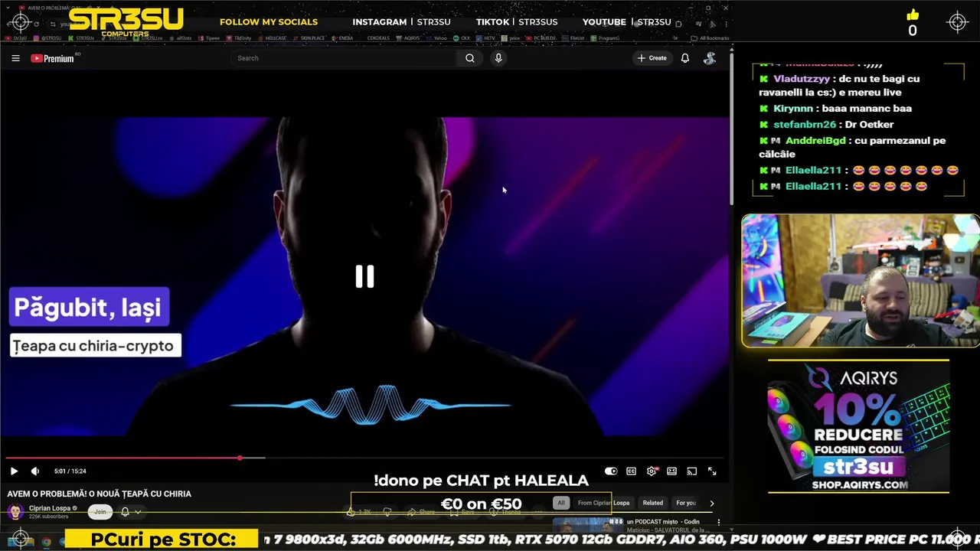The width and height of the screenshot is (980, 551).
Task: Click the video title AVEM O PROBLEMĂ
Action: [100, 494]
